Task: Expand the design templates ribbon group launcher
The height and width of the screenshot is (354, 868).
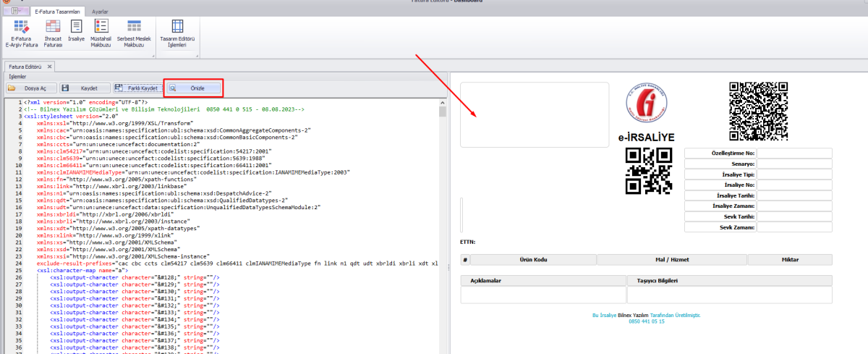Action: (x=153, y=55)
